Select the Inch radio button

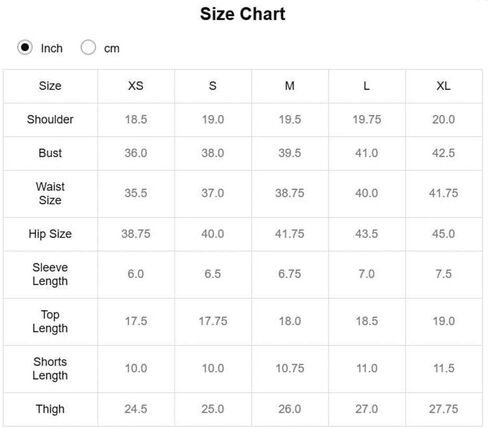[x=25, y=47]
